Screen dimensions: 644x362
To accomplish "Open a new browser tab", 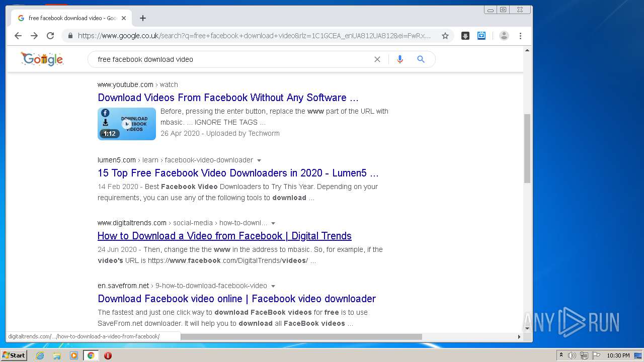I will [x=143, y=18].
